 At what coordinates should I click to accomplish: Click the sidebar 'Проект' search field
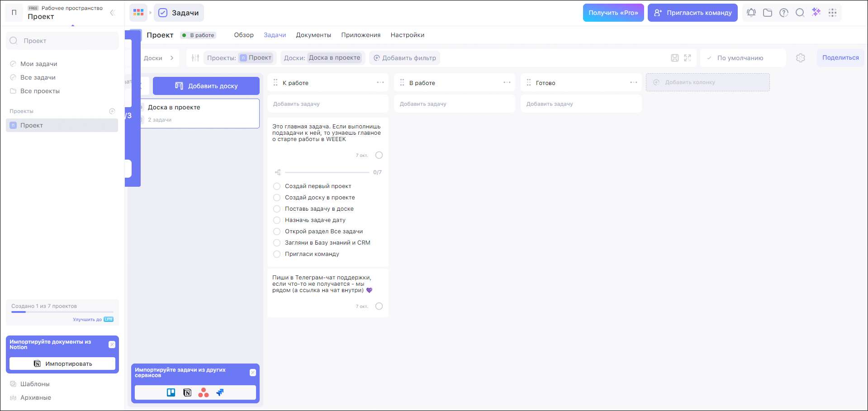pos(62,41)
